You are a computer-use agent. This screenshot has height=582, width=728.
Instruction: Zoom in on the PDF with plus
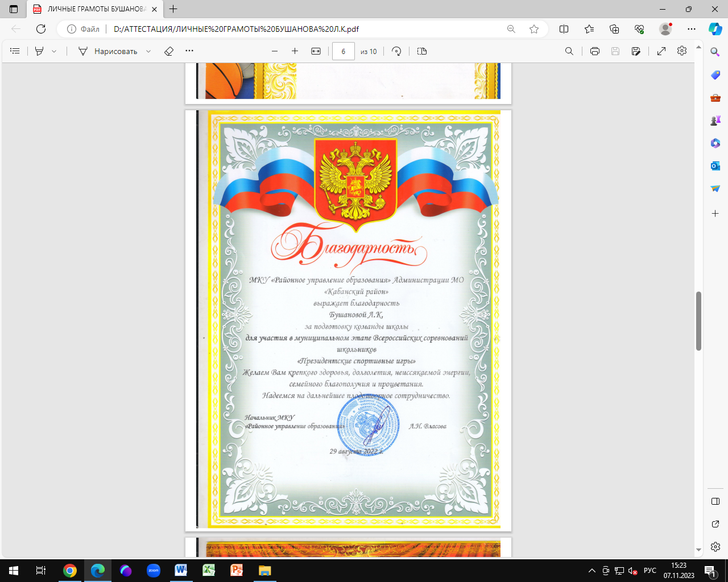click(295, 51)
